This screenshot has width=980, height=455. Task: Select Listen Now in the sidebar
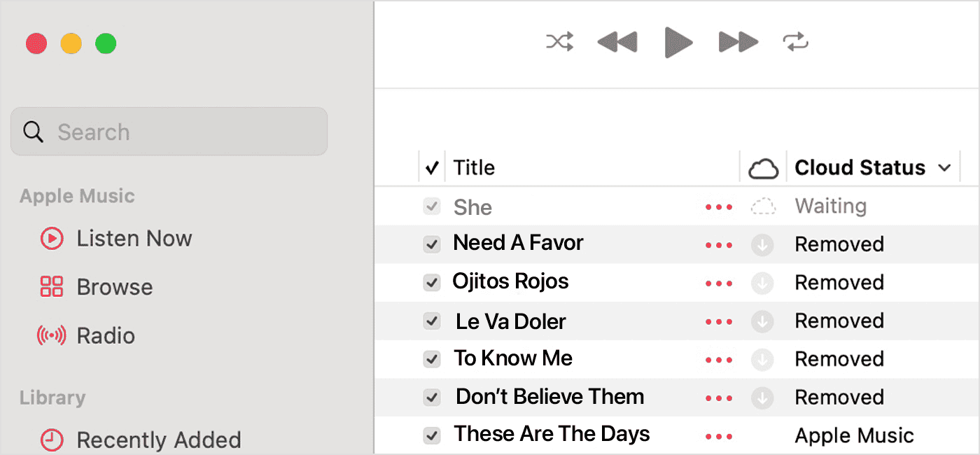[x=134, y=238]
